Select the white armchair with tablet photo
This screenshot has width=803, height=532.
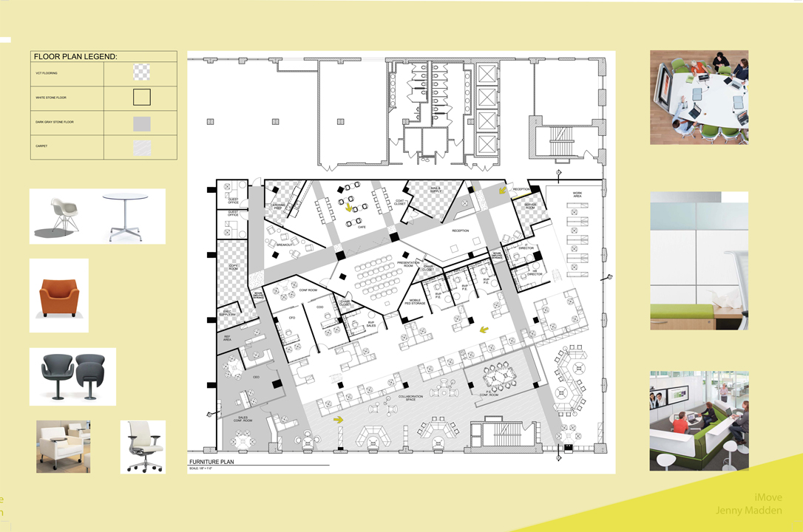point(64,446)
